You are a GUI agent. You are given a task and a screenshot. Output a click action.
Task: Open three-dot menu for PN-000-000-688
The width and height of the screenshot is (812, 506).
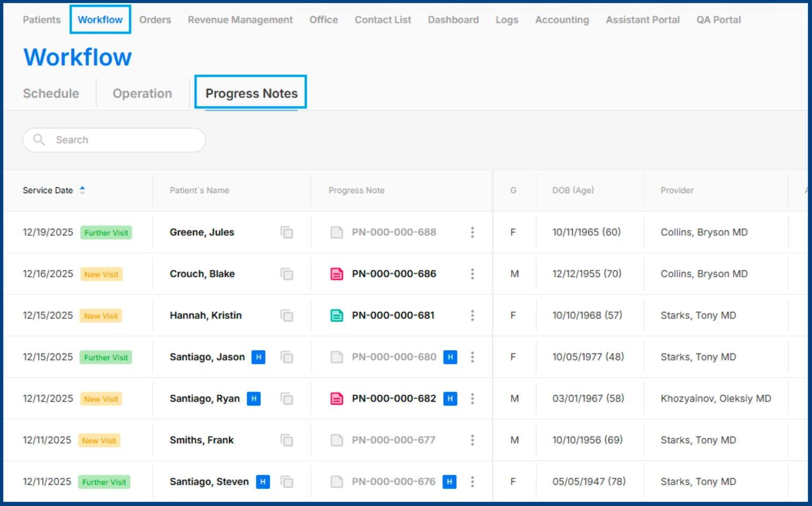click(472, 232)
